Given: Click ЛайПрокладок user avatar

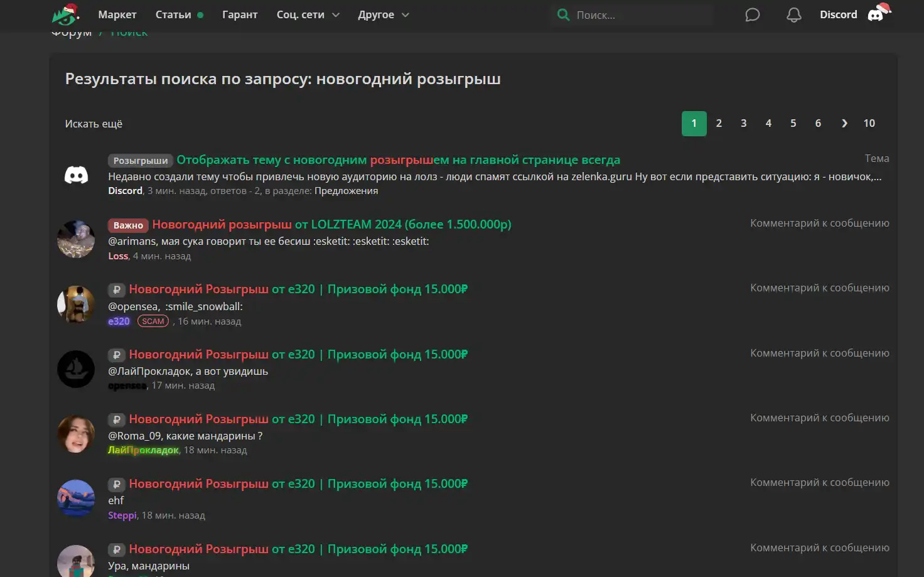Looking at the screenshot, I should tap(76, 434).
